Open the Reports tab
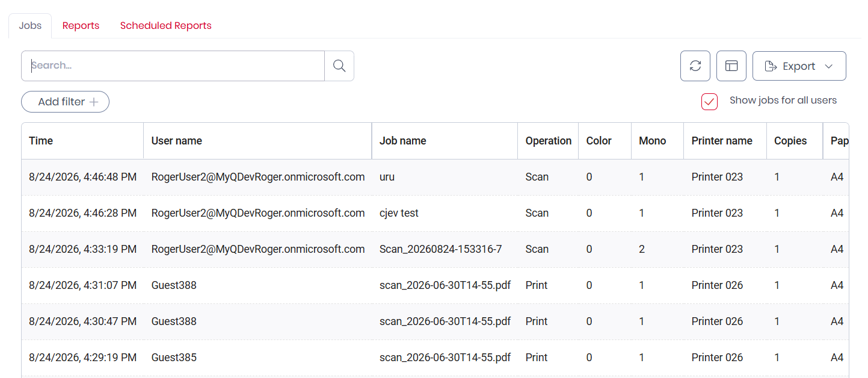Viewport: 868px width, 378px height. coord(81,26)
